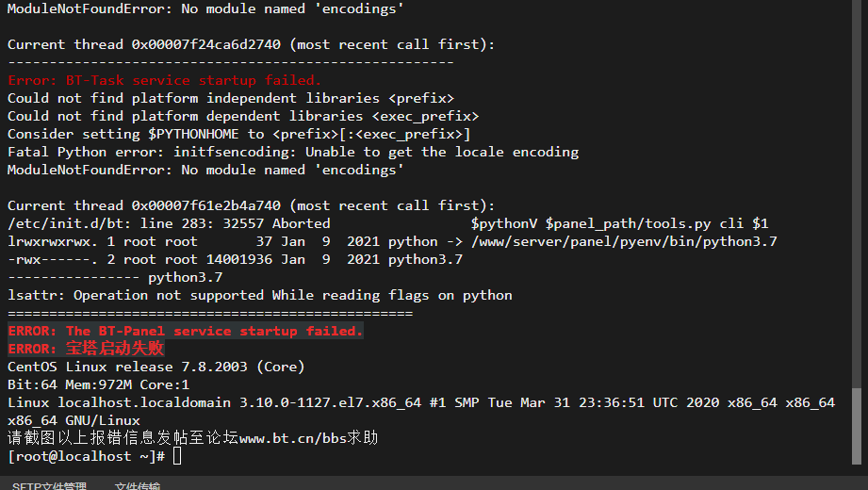Click the 'python3.7' file size 14001936 line
Image resolution: width=868 pixels, height=490 pixels.
[236, 260]
